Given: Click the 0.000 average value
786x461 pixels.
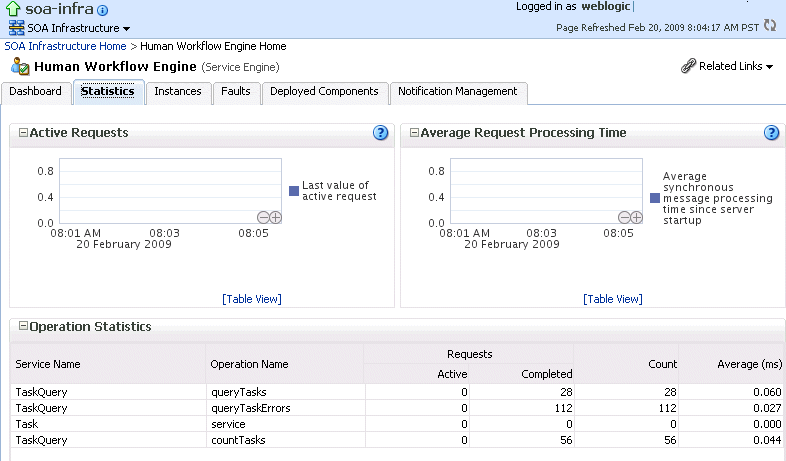Looking at the screenshot, I should click(767, 424).
